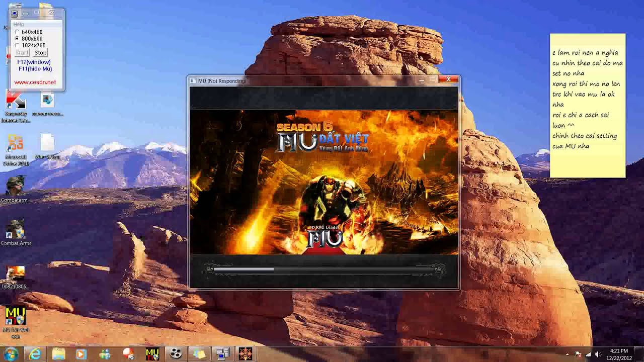Click the F11(hide Mu) text label
Screen dimensions: 644x362
(35, 69)
